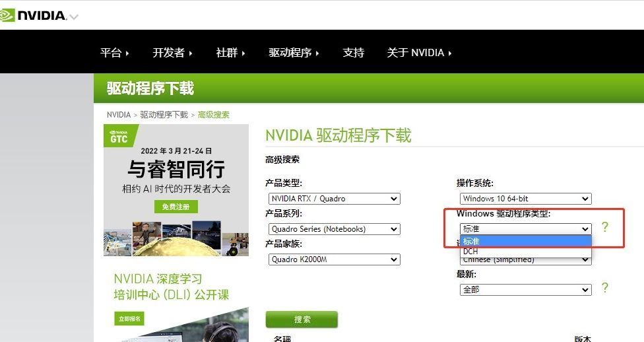Click the help question mark beside 最新
This screenshot has width=644, height=342.
click(604, 288)
